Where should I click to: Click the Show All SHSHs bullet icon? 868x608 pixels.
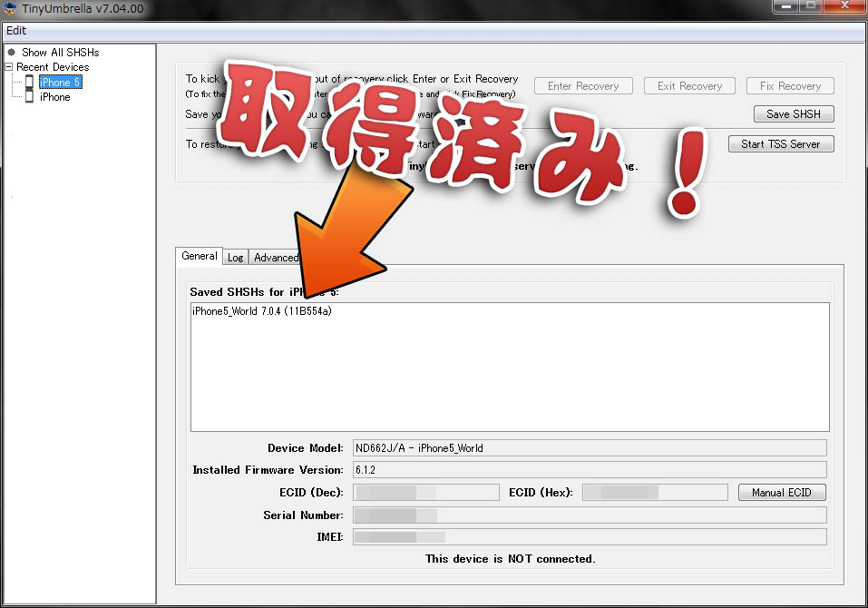coord(11,52)
